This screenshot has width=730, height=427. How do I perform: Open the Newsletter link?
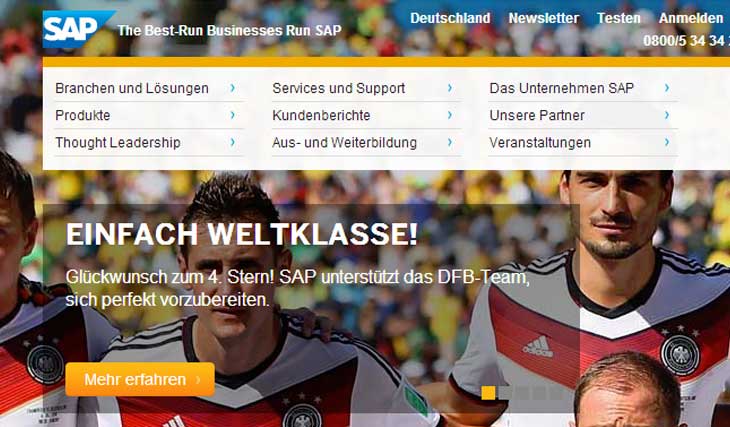[x=543, y=18]
